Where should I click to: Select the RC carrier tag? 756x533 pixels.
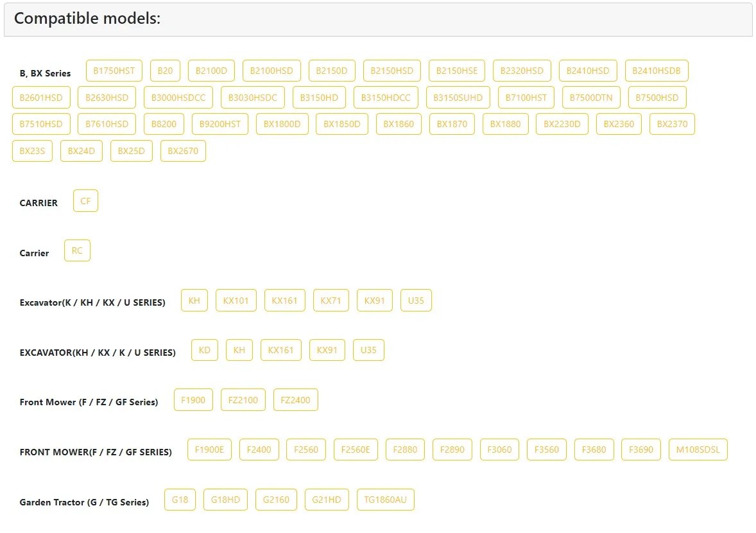click(x=77, y=251)
